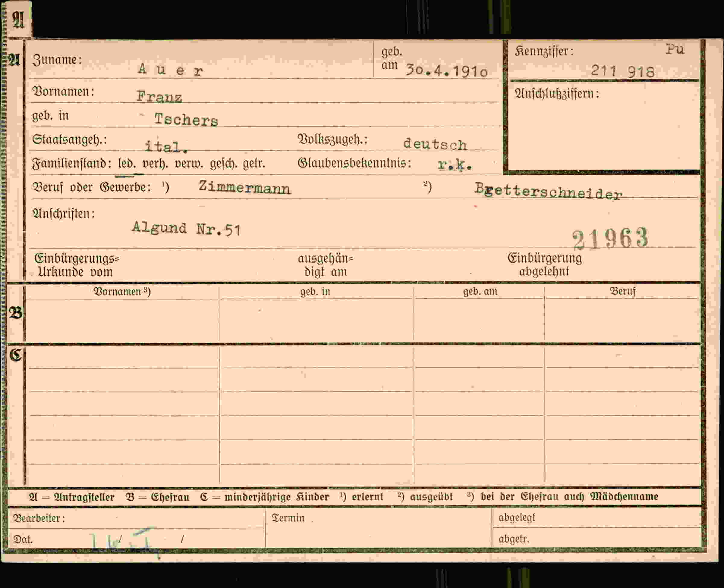Image resolution: width=724 pixels, height=588 pixels.
Task: Click the underlined 'led.' marital status
Action: (x=127, y=164)
